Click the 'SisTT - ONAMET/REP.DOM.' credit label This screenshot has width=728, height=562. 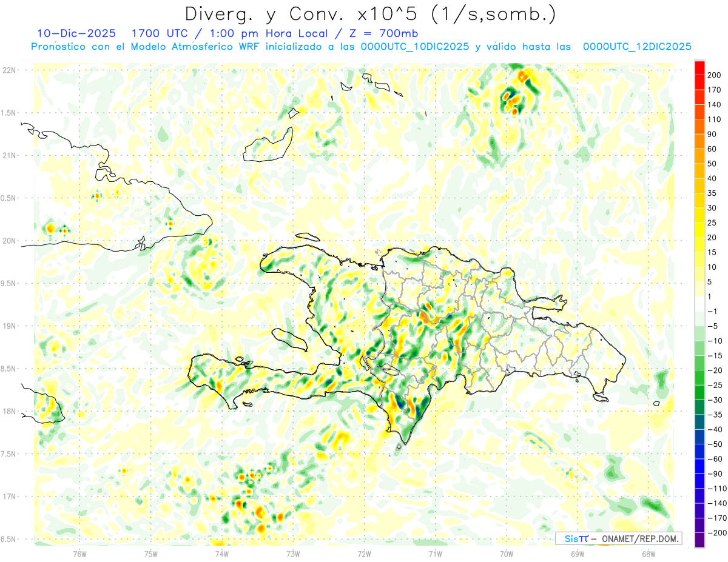(x=618, y=538)
